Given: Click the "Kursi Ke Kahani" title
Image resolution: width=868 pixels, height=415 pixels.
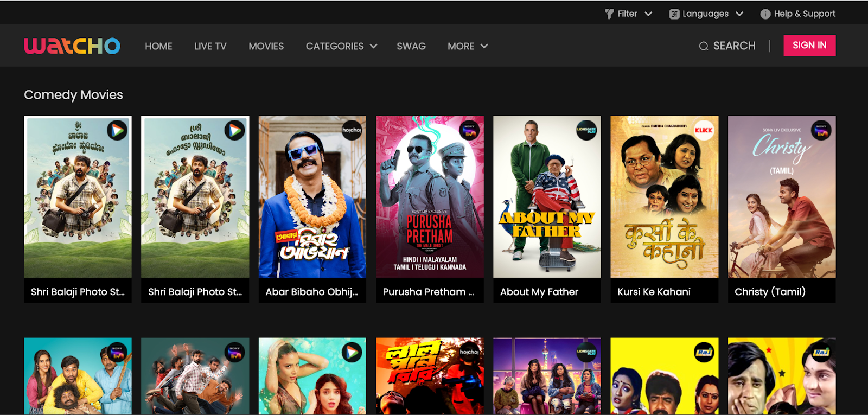Looking at the screenshot, I should (x=654, y=292).
